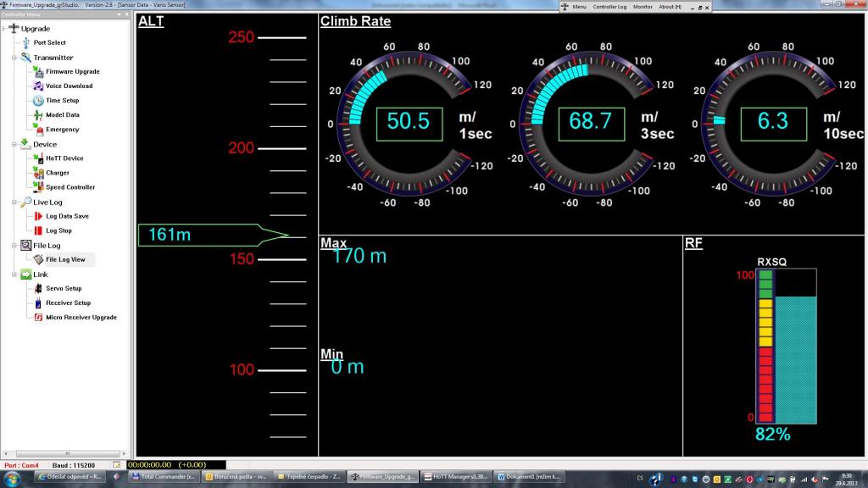The width and height of the screenshot is (868, 488).
Task: Open the Controller Log menu
Action: point(609,7)
